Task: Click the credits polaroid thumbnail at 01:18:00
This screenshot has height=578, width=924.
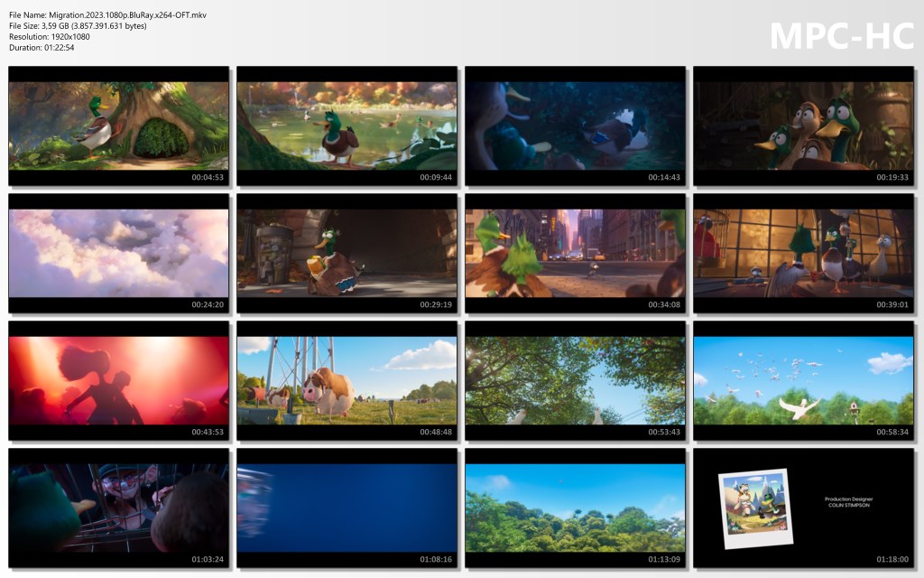Action: click(803, 508)
